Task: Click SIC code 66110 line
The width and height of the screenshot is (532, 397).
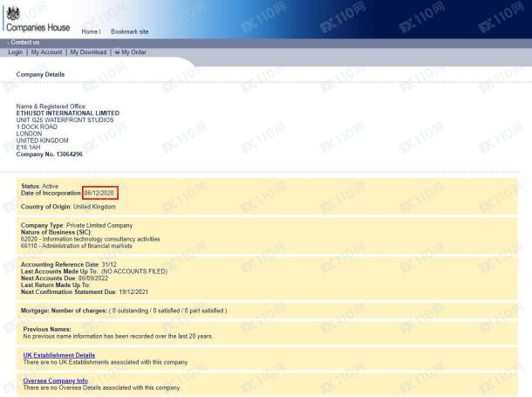Action: (77, 246)
